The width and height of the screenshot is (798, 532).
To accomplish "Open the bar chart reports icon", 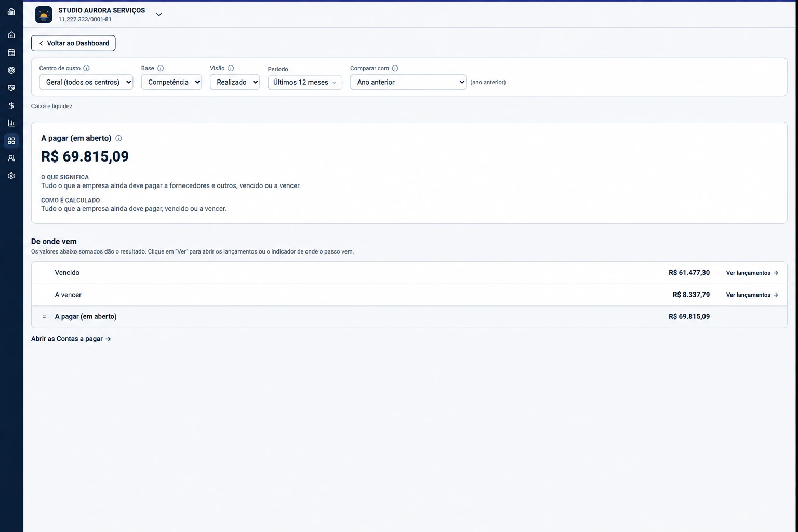I will pos(11,123).
